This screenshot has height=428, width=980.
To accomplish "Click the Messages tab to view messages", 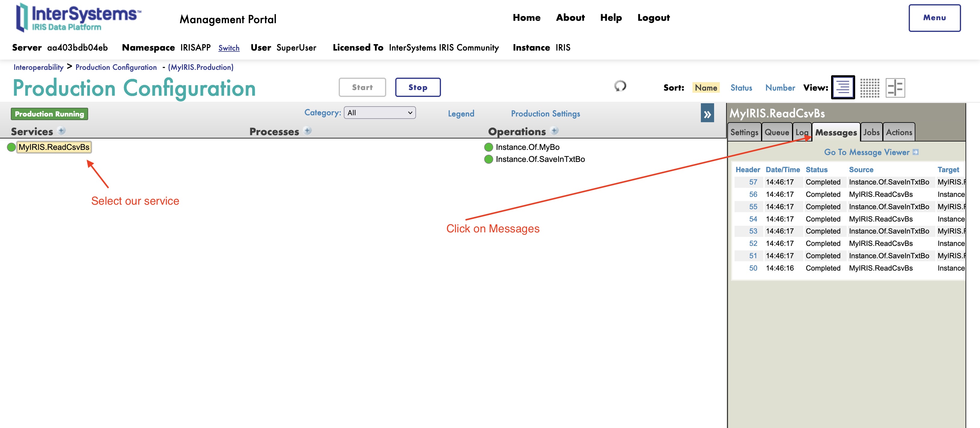I will click(x=836, y=132).
